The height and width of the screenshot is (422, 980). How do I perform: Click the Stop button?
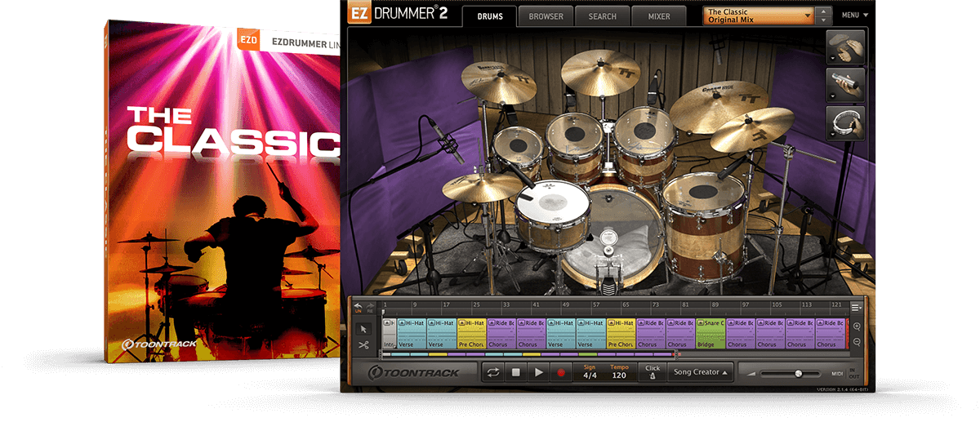(516, 372)
